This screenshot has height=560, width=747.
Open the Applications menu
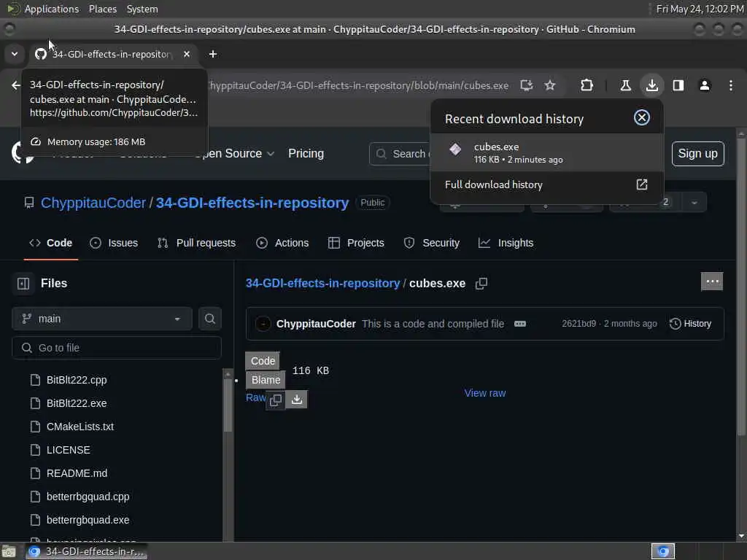[x=52, y=9]
